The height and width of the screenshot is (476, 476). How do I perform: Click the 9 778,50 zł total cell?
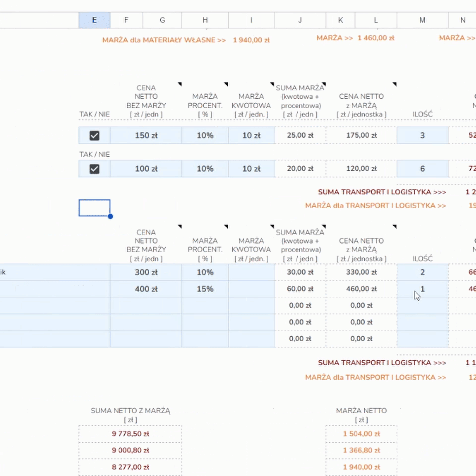(130, 434)
